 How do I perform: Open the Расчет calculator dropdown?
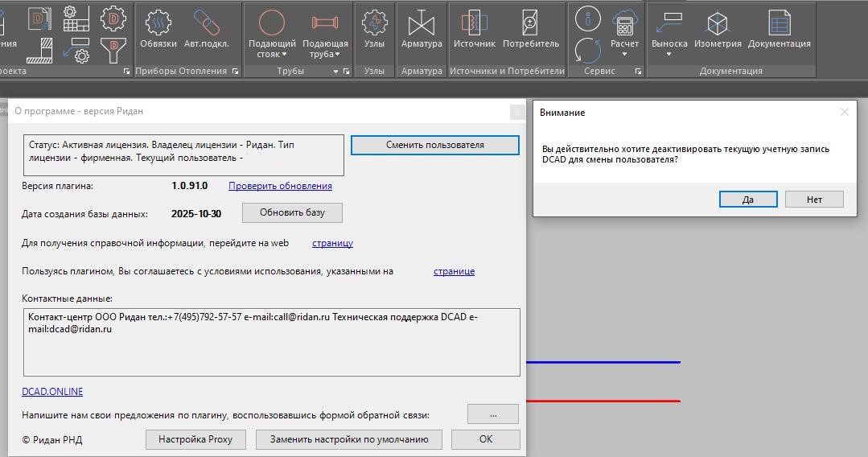[x=624, y=54]
